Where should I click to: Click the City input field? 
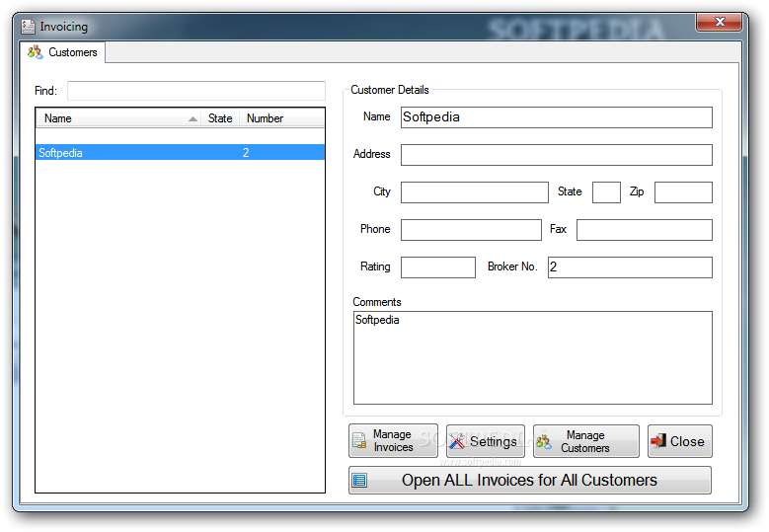click(x=475, y=192)
